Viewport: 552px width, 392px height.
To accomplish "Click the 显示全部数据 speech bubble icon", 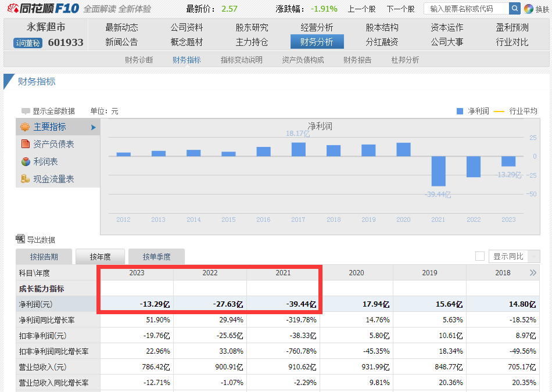I will [x=26, y=111].
